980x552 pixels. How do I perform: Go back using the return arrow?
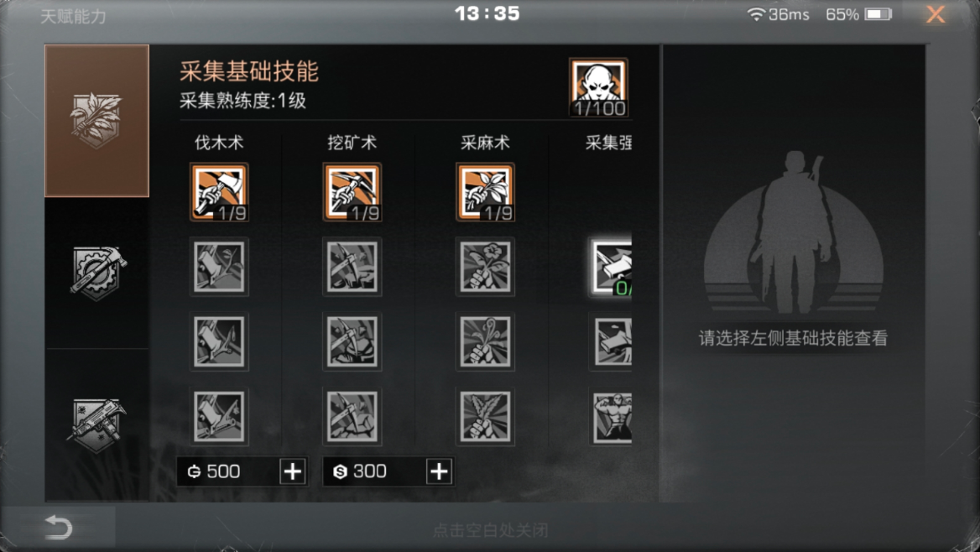59,528
